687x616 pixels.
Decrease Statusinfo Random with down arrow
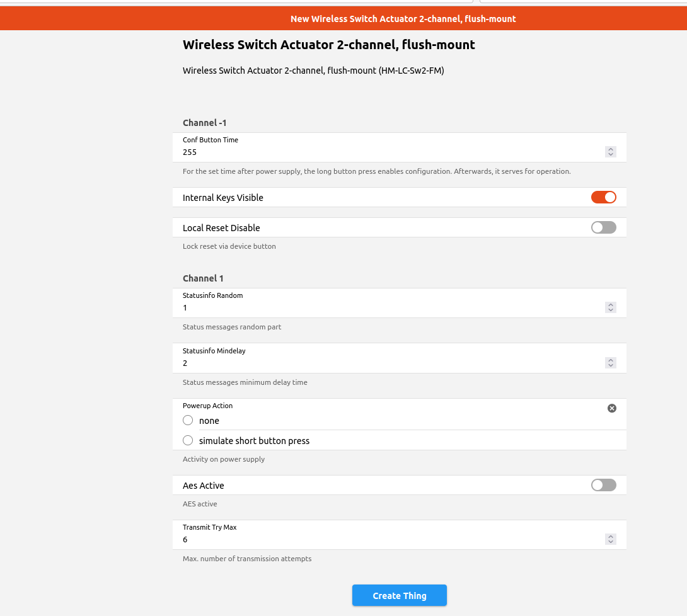(610, 310)
